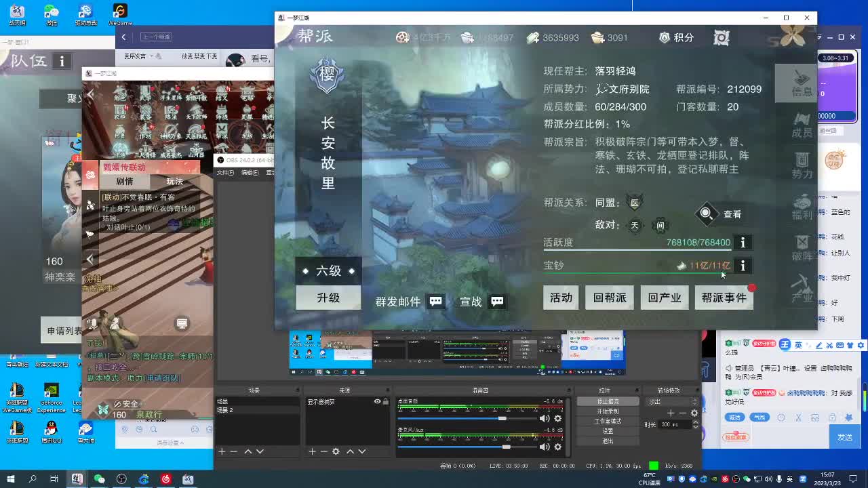This screenshot has width=868, height=488.
Task: Open the 成员 members sidebar tab
Action: [x=802, y=125]
